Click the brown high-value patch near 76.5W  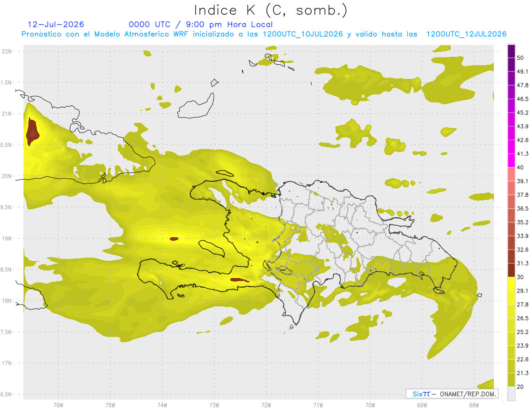(x=32, y=132)
